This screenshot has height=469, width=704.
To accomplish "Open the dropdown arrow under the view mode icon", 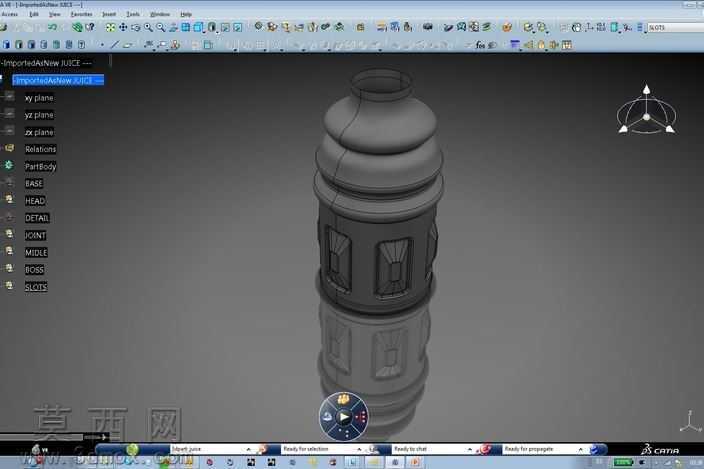I will tap(217, 32).
